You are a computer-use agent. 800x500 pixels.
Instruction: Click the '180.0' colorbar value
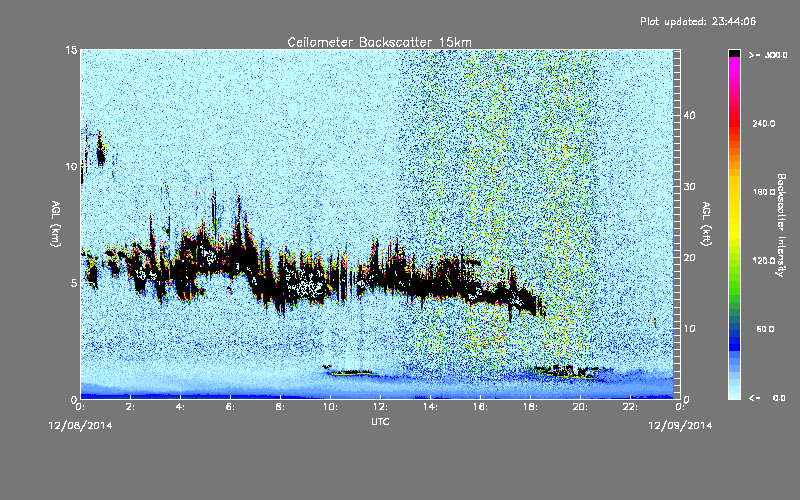click(x=764, y=192)
